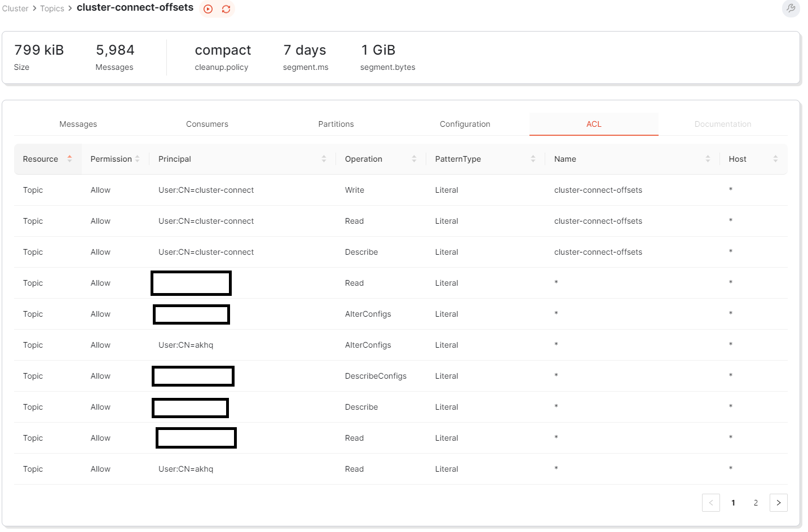The image size is (808, 532).
Task: Click the segment.bytes label
Action: coord(388,67)
